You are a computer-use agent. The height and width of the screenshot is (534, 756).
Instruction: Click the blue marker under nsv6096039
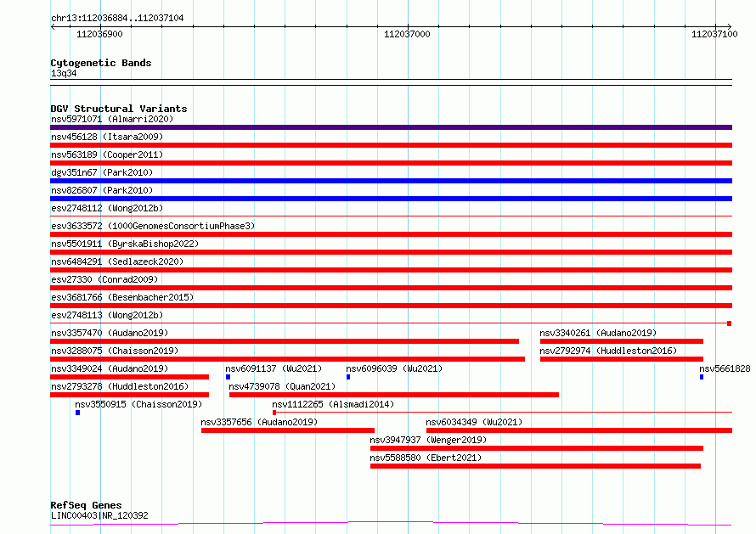tap(348, 377)
